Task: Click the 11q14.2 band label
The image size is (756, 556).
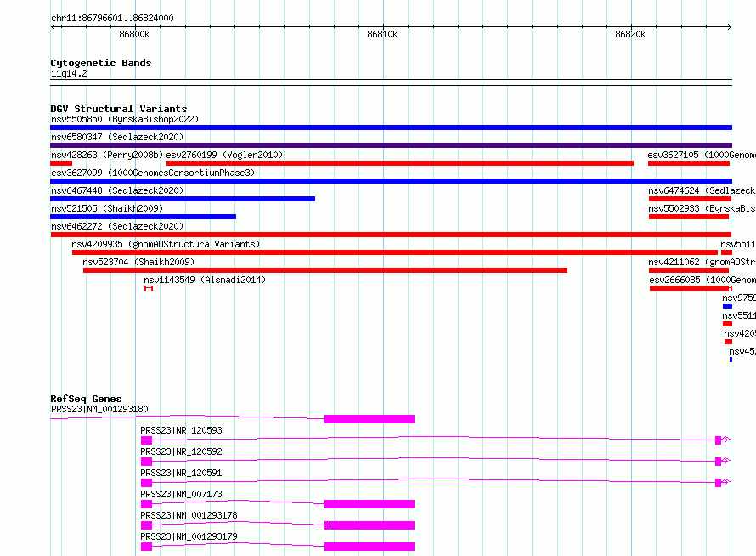Action: click(69, 73)
